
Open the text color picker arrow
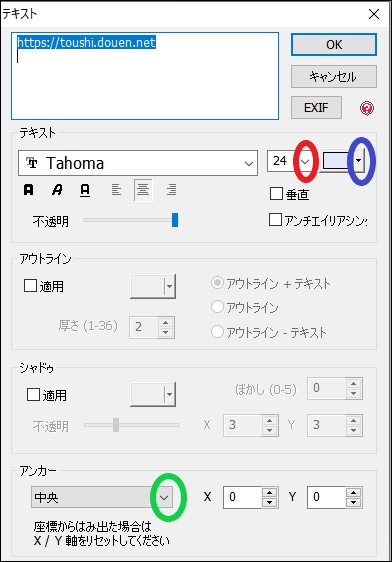pos(358,161)
